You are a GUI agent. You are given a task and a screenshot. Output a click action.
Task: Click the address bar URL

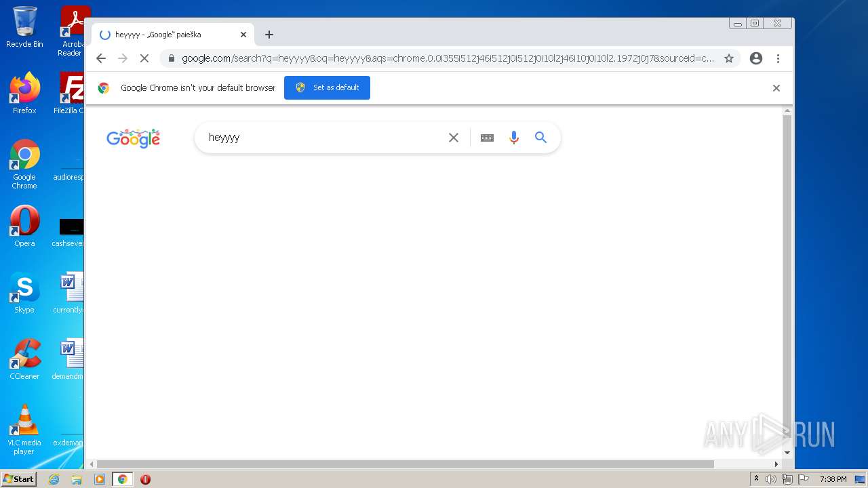tap(448, 58)
